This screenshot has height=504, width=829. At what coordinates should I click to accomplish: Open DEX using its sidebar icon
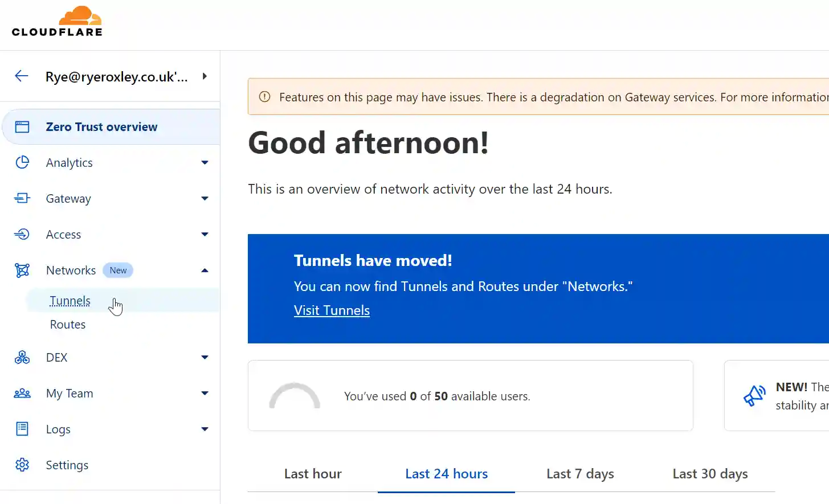[x=22, y=357]
